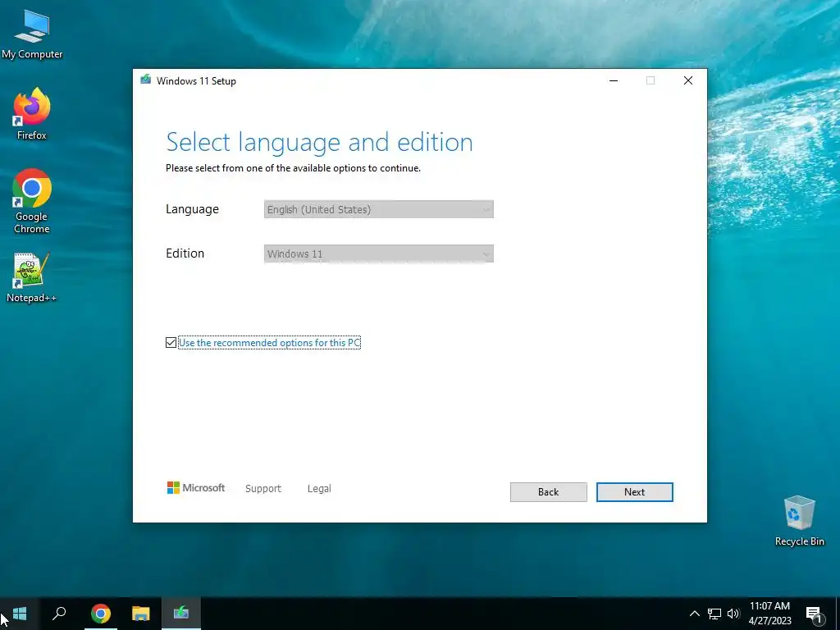The image size is (840, 630).
Task: Click the 'Edition' field label
Action: 185,253
